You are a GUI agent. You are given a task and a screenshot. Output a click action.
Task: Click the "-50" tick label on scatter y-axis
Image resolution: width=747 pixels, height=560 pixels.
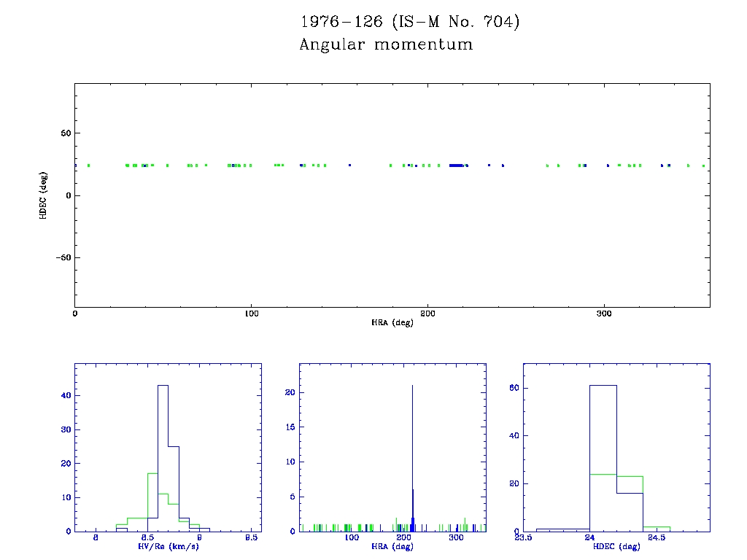(x=62, y=257)
